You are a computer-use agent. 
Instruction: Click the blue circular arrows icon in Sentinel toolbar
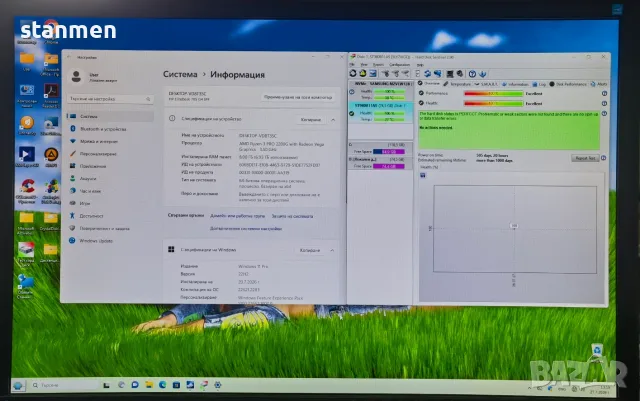tap(427, 74)
